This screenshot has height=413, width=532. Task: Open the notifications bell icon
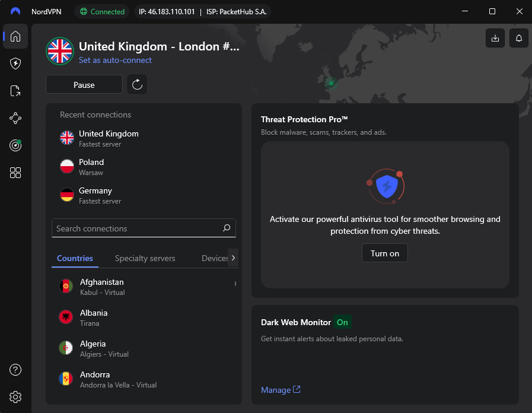(x=519, y=38)
